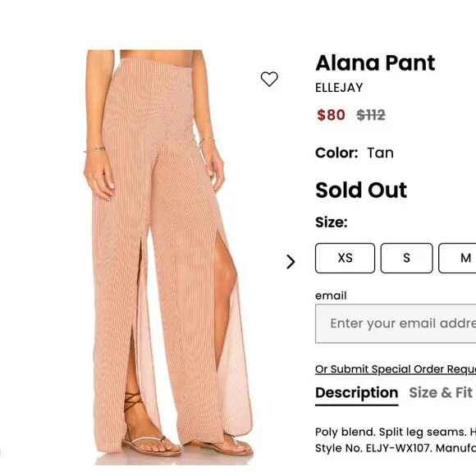The width and height of the screenshot is (476, 476).
Task: Add Alana Pant to wishlist with heart icon
Action: point(269,79)
